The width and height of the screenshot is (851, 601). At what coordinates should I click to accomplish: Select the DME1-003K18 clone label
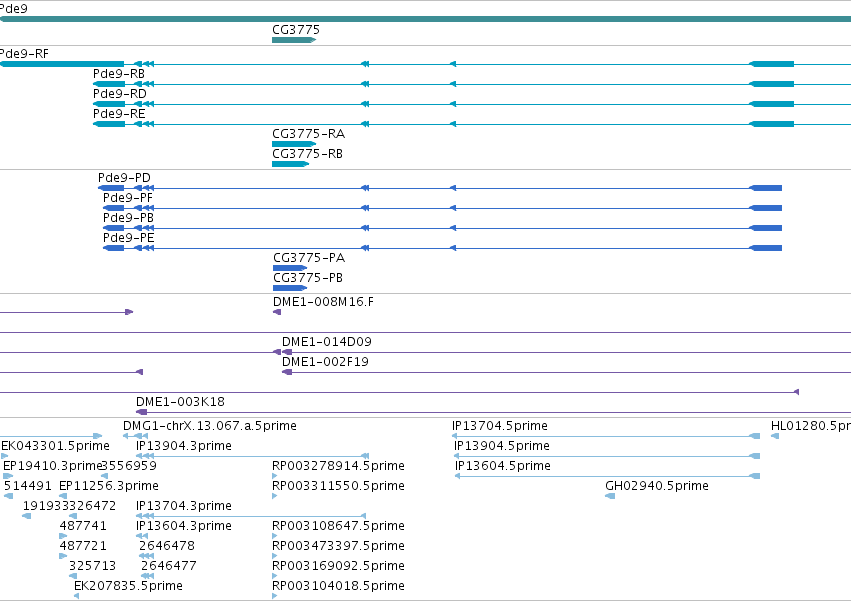pyautogui.click(x=180, y=402)
